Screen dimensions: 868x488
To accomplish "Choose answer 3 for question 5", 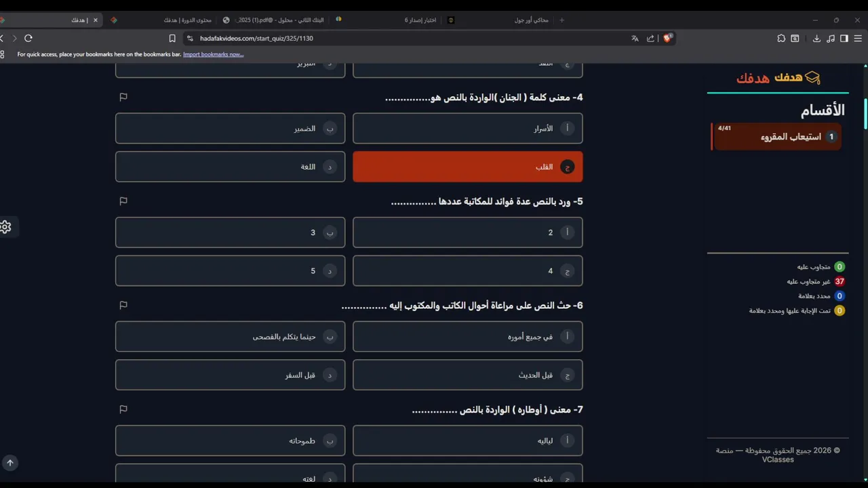I will (x=231, y=232).
